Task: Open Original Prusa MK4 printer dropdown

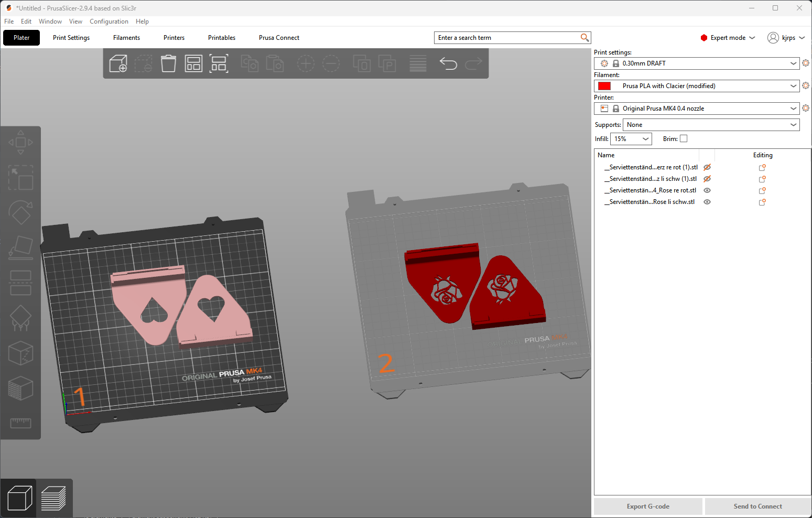Action: 697,108
